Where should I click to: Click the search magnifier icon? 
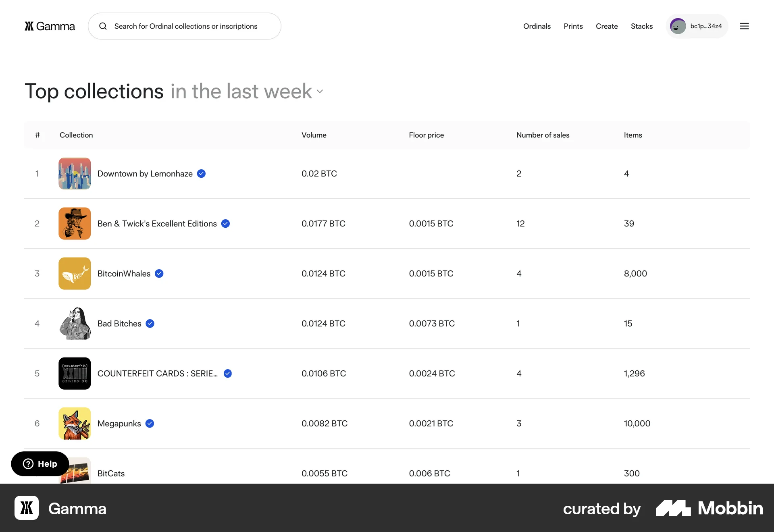click(x=103, y=26)
